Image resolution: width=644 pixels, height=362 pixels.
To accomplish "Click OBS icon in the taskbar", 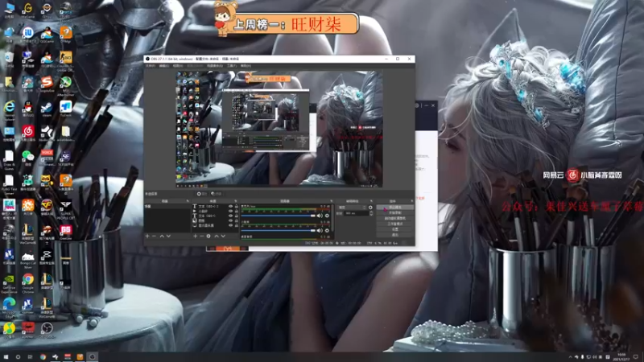I will [x=92, y=357].
